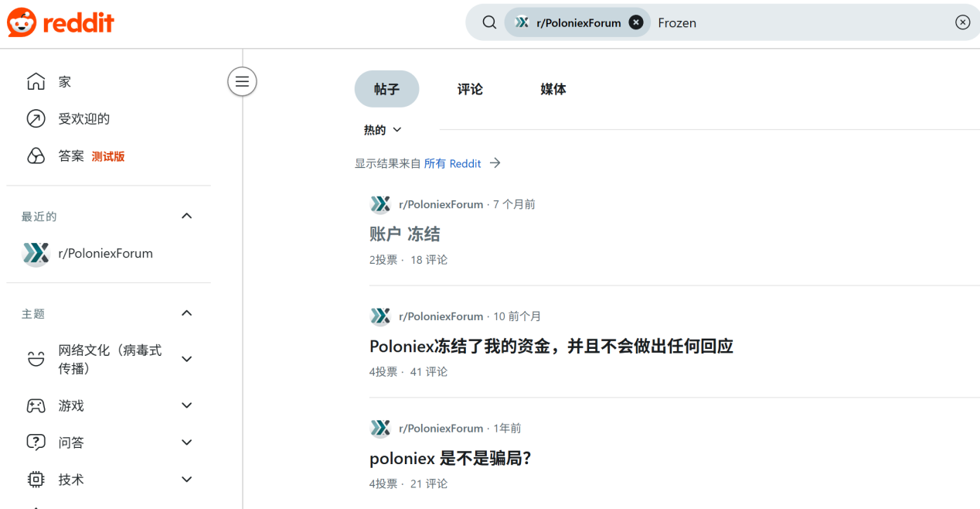Image resolution: width=980 pixels, height=509 pixels.
Task: Collapse sidebar with hamburger button
Action: pyautogui.click(x=242, y=81)
